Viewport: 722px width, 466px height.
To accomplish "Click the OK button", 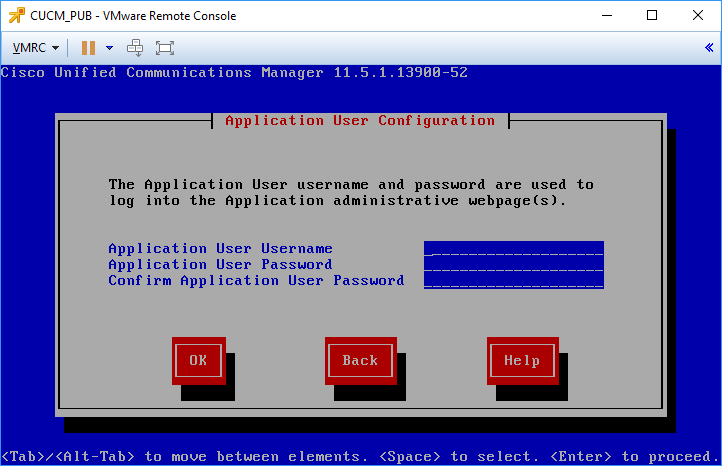I will pyautogui.click(x=198, y=361).
